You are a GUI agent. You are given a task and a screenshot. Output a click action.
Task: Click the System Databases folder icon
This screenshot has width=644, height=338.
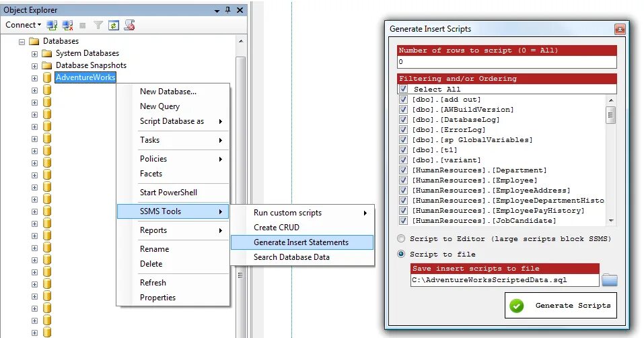click(x=47, y=53)
